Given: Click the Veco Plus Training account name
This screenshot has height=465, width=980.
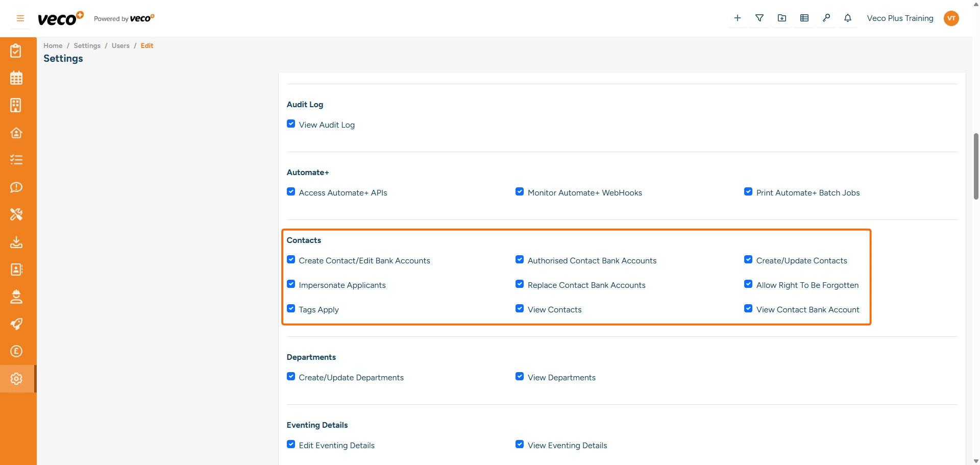Looking at the screenshot, I should click(x=900, y=18).
